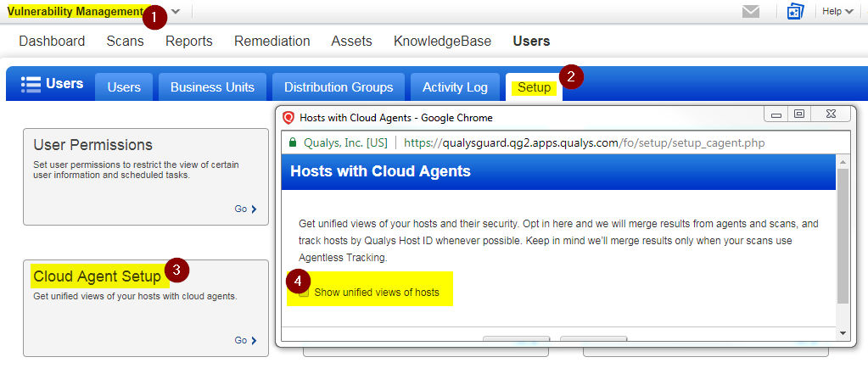Switch to the Business Units tab
Screen dimensions: 868x385
(213, 87)
